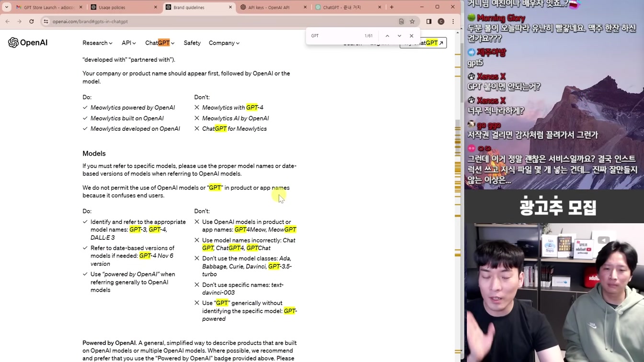This screenshot has width=644, height=362.
Task: Switch to the Usage policies tab
Action: click(x=124, y=7)
